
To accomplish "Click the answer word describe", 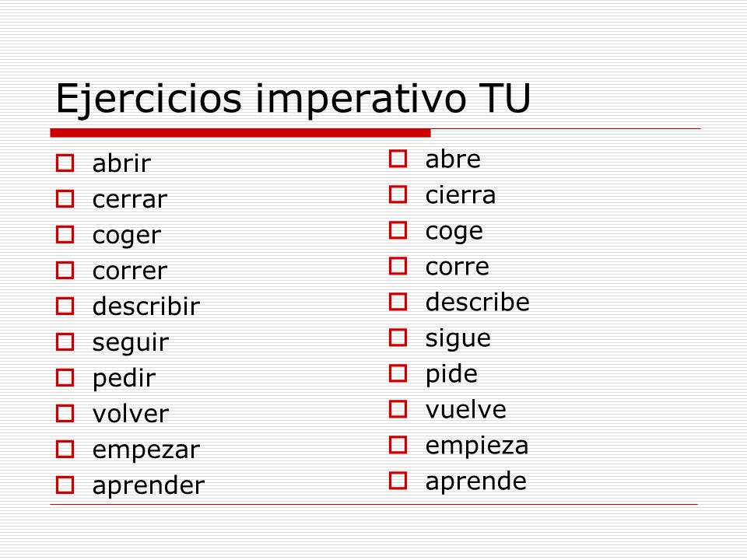I will pos(477,303).
